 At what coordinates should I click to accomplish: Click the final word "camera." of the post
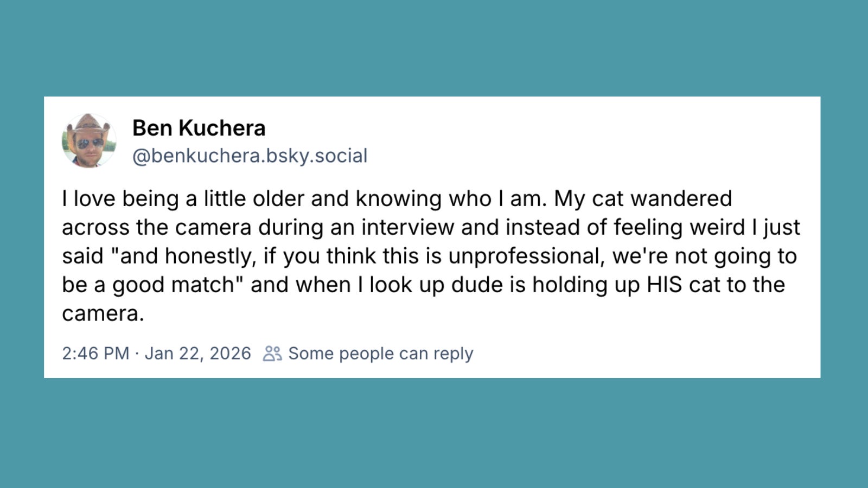103,313
